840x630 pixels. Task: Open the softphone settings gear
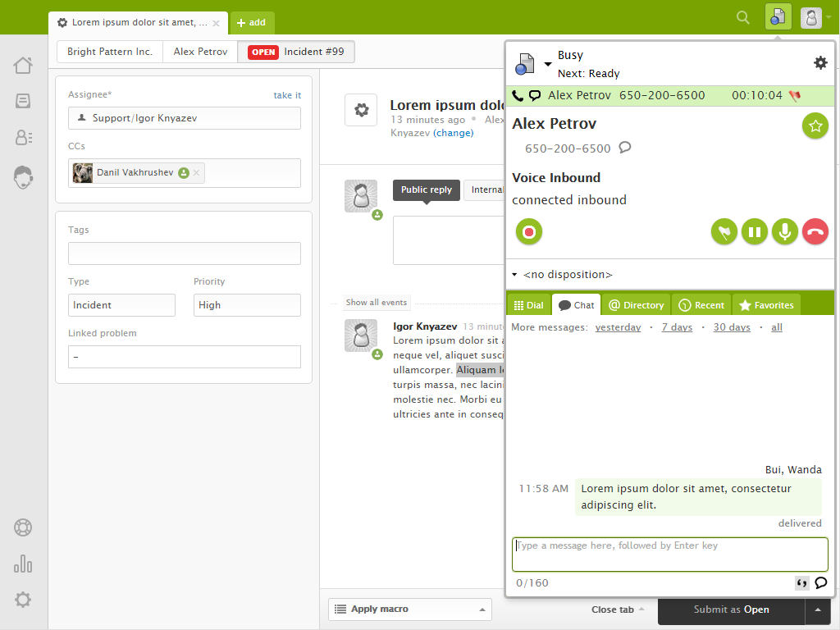tap(819, 63)
